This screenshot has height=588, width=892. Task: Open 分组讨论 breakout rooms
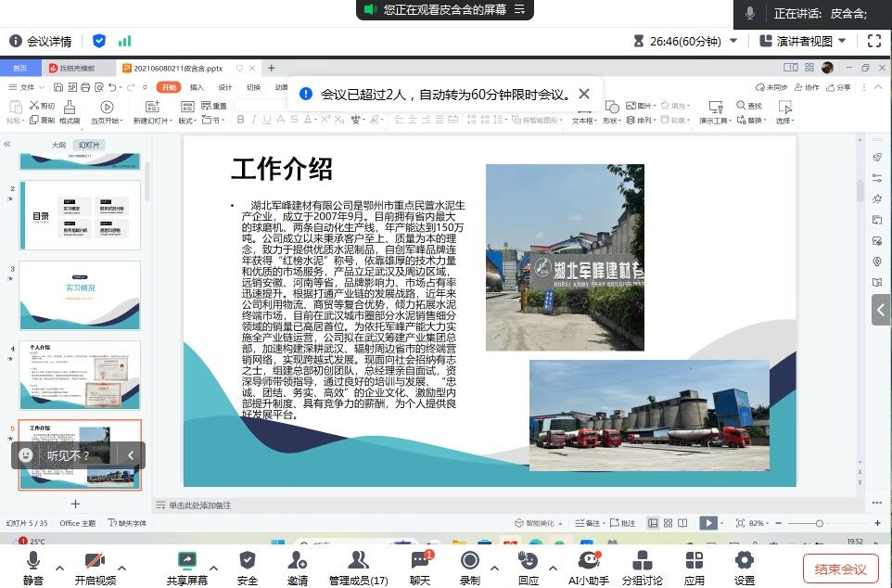tap(643, 568)
